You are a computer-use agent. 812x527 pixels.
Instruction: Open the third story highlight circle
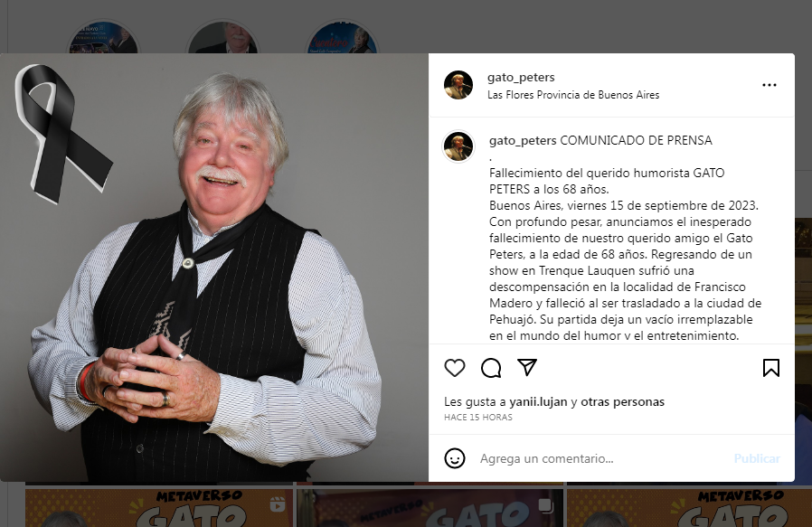(342, 37)
